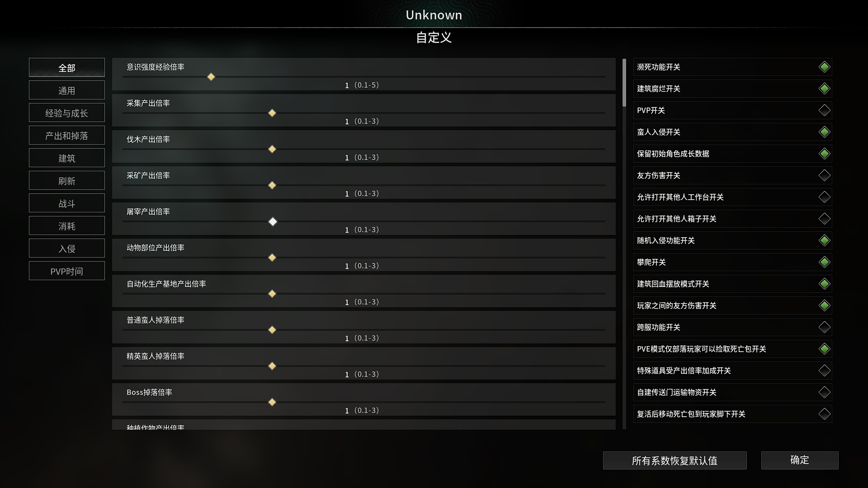Disable the 建筑腐烂开关 toggle
The image size is (868, 488).
pyautogui.click(x=824, y=89)
